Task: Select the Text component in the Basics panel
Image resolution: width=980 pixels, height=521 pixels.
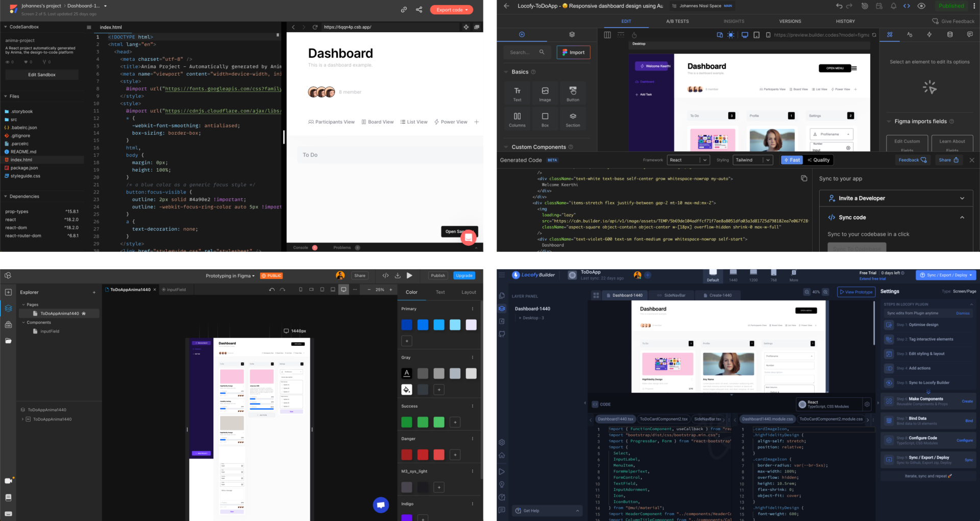Action: (x=517, y=93)
